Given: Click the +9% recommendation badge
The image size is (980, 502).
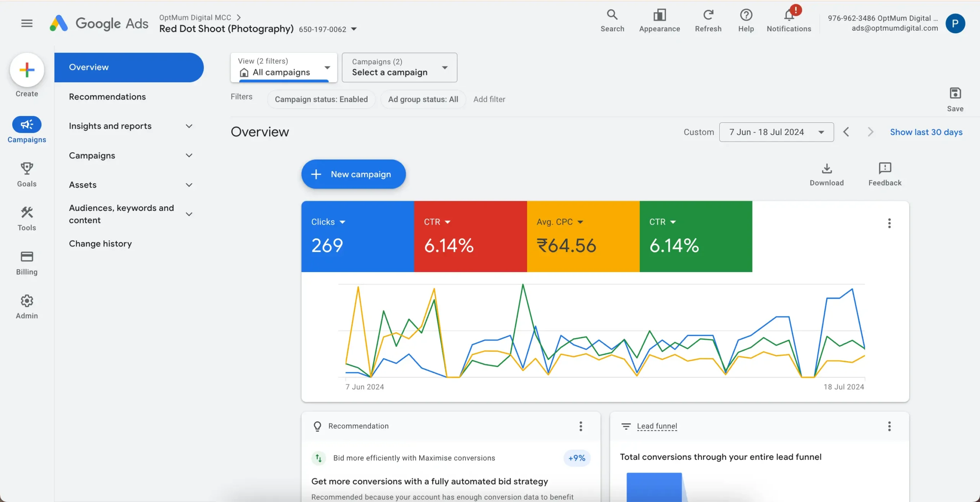Looking at the screenshot, I should pos(577,458).
